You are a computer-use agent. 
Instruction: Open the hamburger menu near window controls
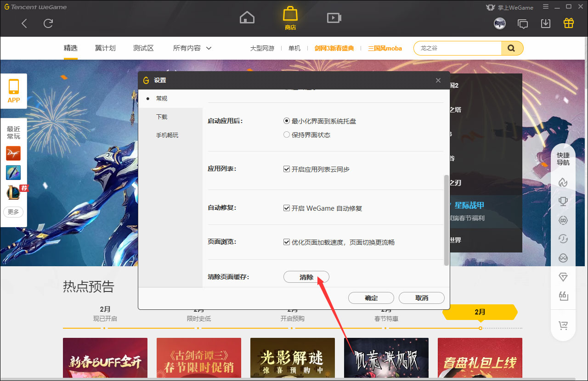coord(545,7)
